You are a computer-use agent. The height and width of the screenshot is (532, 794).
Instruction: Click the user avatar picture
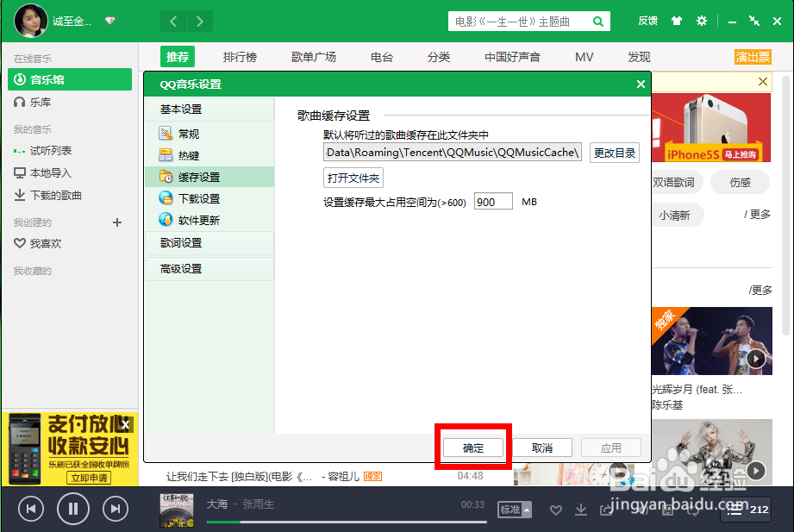(x=30, y=21)
